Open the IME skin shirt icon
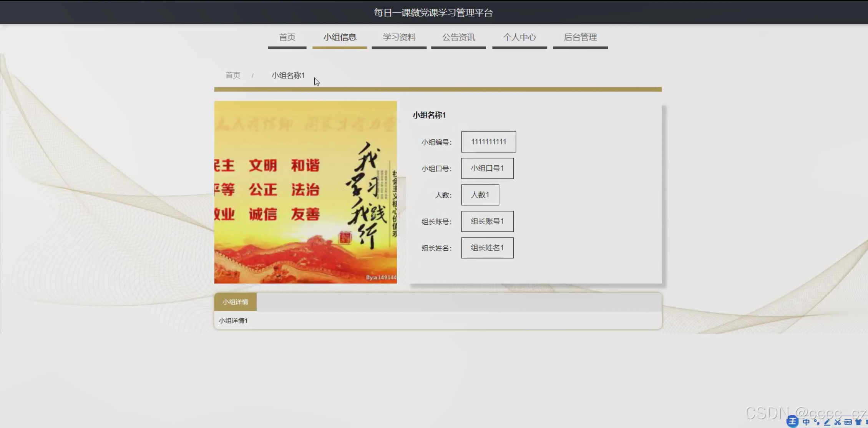The height and width of the screenshot is (428, 868). pos(858,422)
